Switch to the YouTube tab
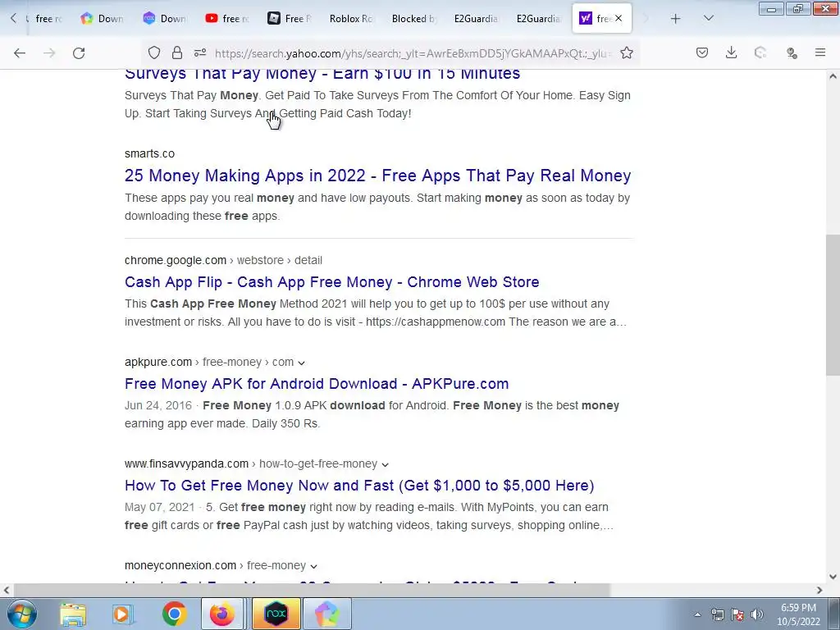The width and height of the screenshot is (840, 630). (x=227, y=19)
